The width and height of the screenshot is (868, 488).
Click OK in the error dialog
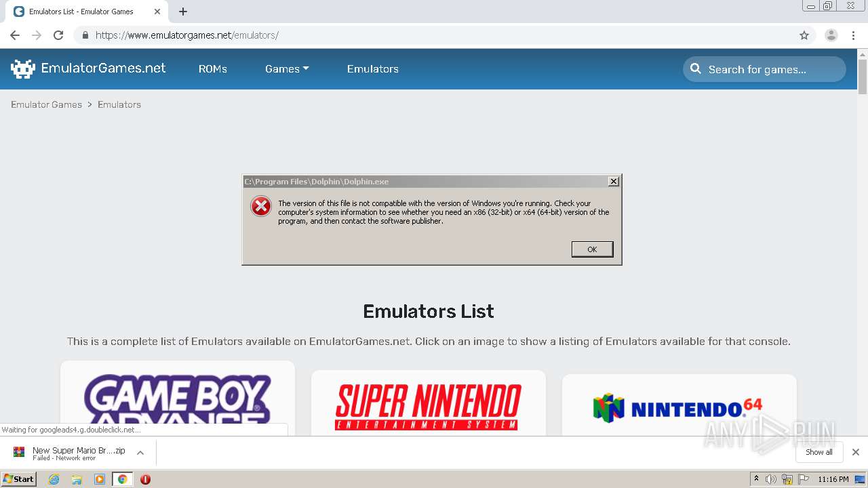[592, 249]
